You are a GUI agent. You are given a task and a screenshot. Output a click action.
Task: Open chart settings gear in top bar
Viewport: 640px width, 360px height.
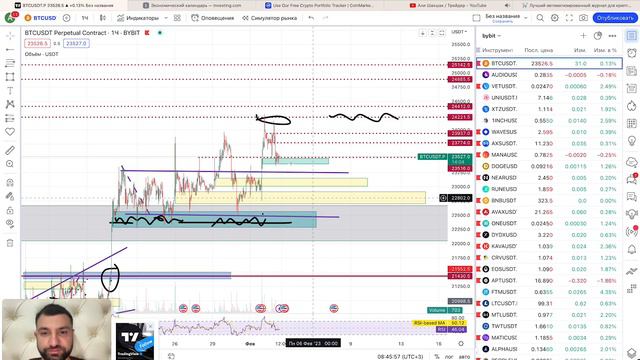(x=555, y=18)
